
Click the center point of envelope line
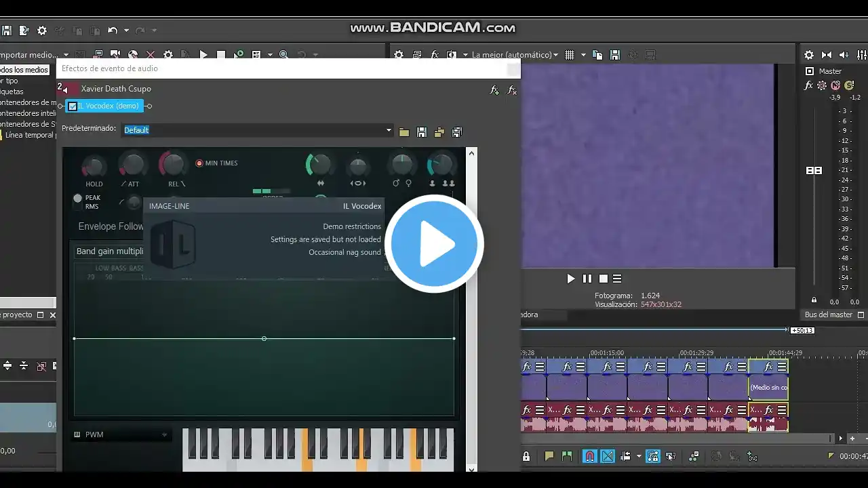[x=264, y=338]
